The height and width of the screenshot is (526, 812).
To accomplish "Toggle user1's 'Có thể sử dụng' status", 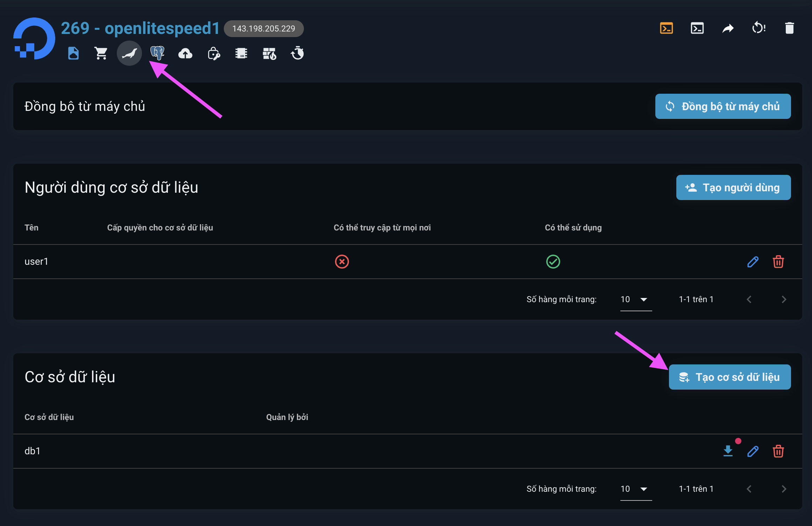I will pos(553,261).
